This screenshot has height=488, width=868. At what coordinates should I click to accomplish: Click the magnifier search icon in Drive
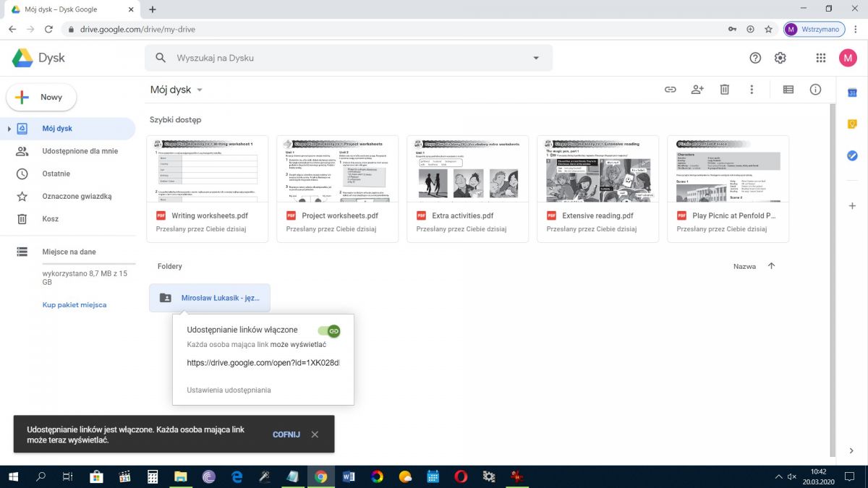tap(161, 58)
